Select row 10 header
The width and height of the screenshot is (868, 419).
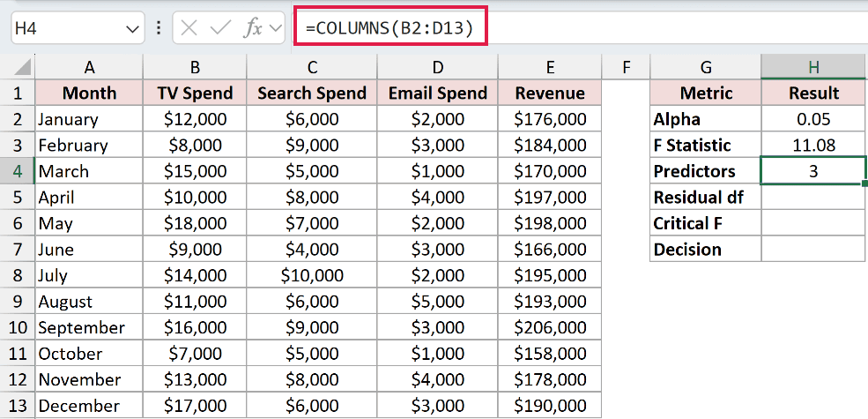point(17,327)
